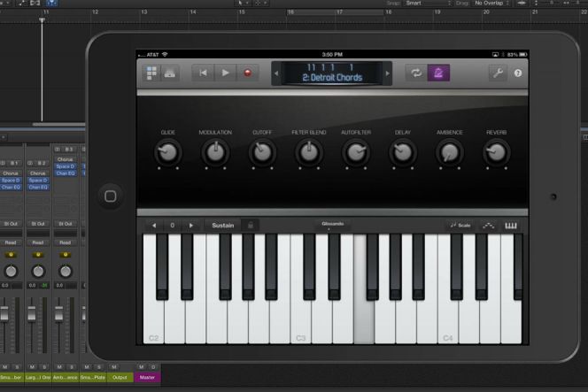Move volume fader on Amb...ence strip

coord(58,313)
